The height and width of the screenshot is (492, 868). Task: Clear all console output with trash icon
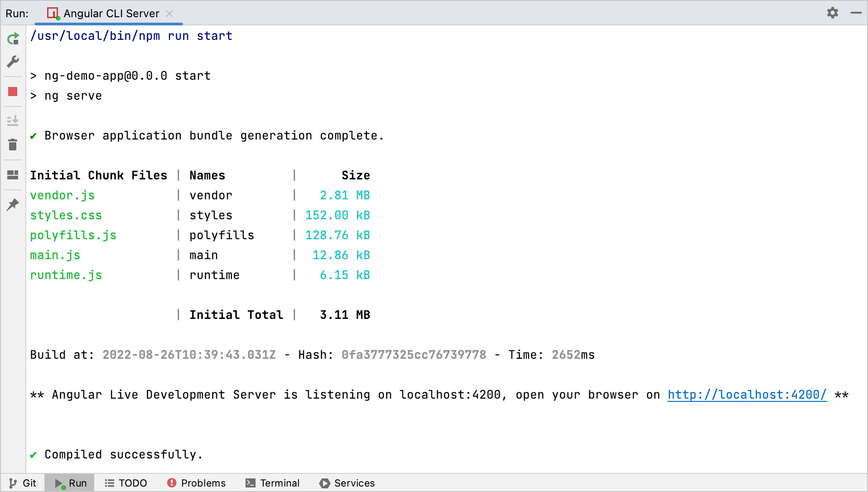[x=13, y=145]
